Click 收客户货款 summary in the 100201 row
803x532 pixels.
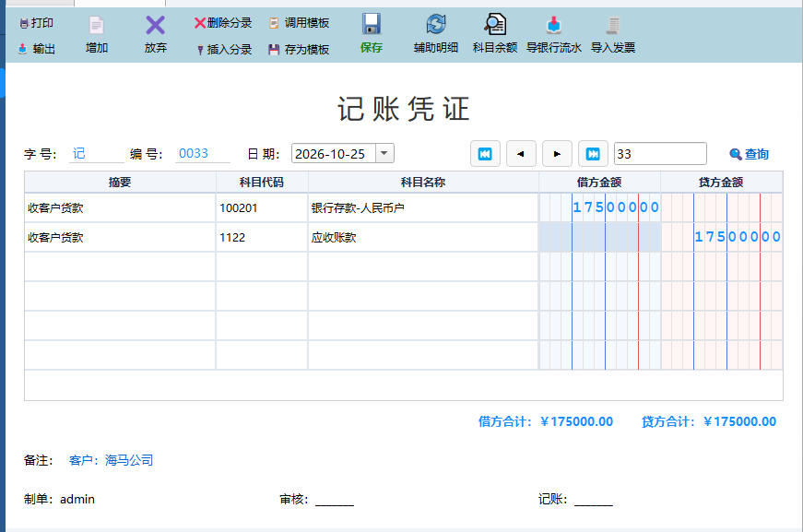pyautogui.click(x=120, y=207)
